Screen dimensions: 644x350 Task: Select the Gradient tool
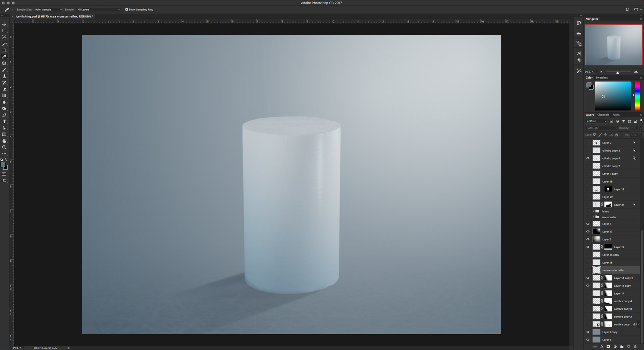4,96
